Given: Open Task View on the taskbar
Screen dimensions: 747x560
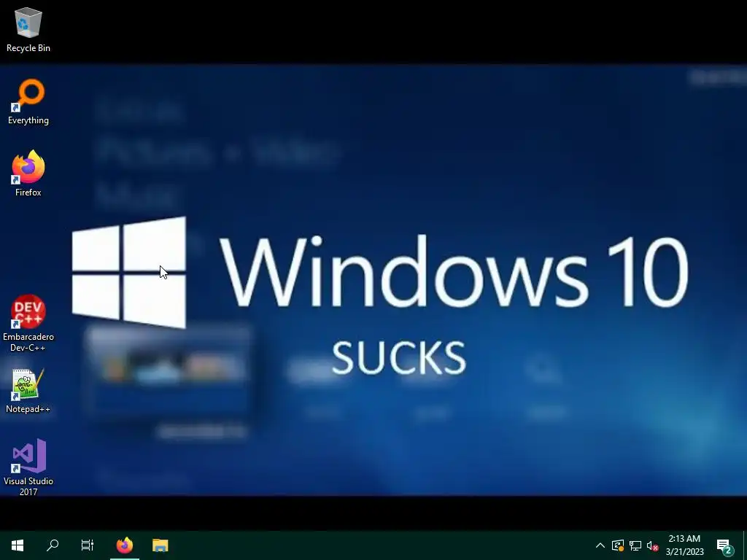Looking at the screenshot, I should (88, 545).
